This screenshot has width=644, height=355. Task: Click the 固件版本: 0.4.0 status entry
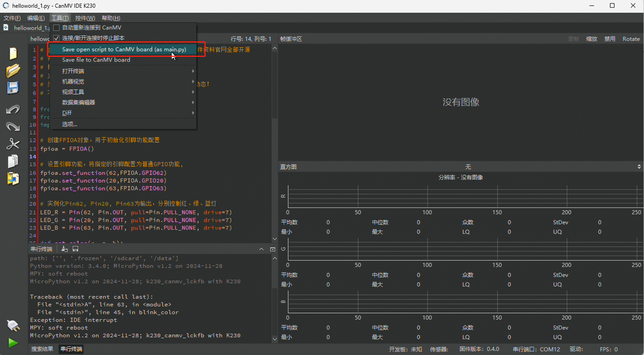pyautogui.click(x=479, y=349)
